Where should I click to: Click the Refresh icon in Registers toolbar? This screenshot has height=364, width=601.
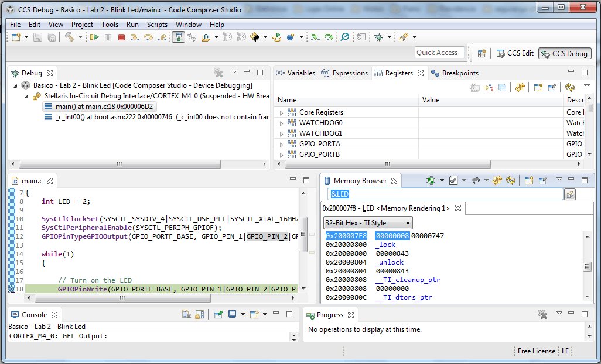pos(520,87)
